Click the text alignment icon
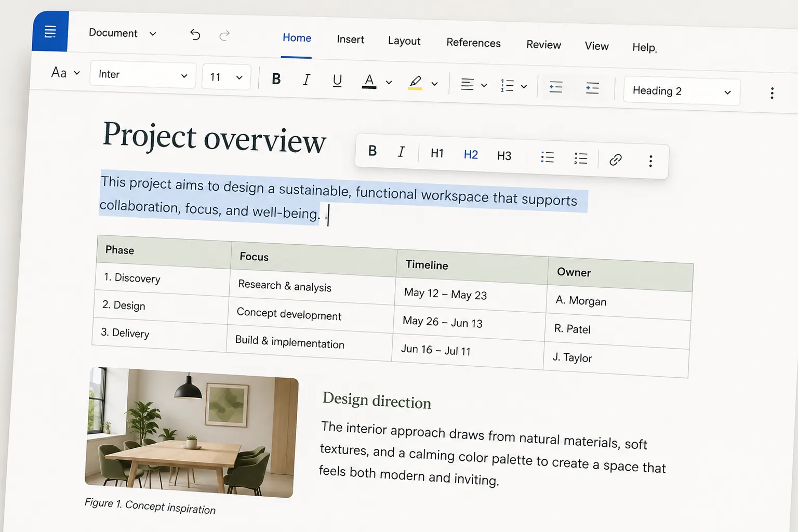Screen dimensions: 798x532 [x=467, y=84]
